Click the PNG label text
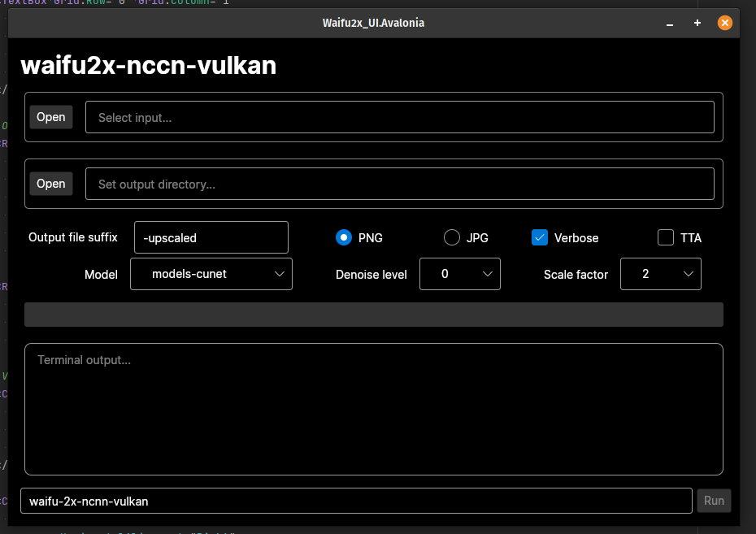This screenshot has height=534, width=756. pyautogui.click(x=371, y=237)
